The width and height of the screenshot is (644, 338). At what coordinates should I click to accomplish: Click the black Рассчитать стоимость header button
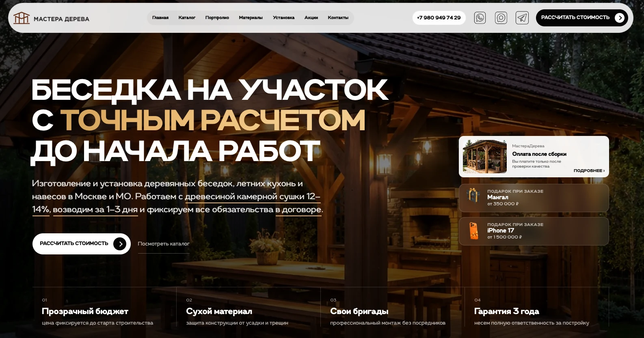point(582,18)
